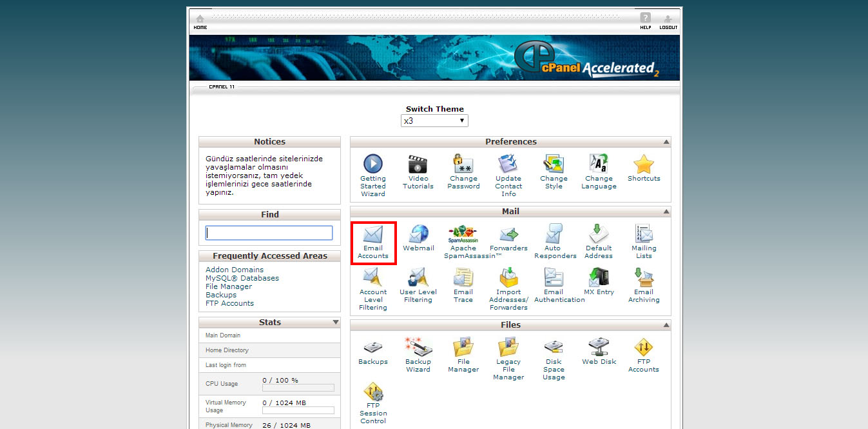Launch Webmail
Image resolution: width=868 pixels, height=429 pixels.
[418, 237]
